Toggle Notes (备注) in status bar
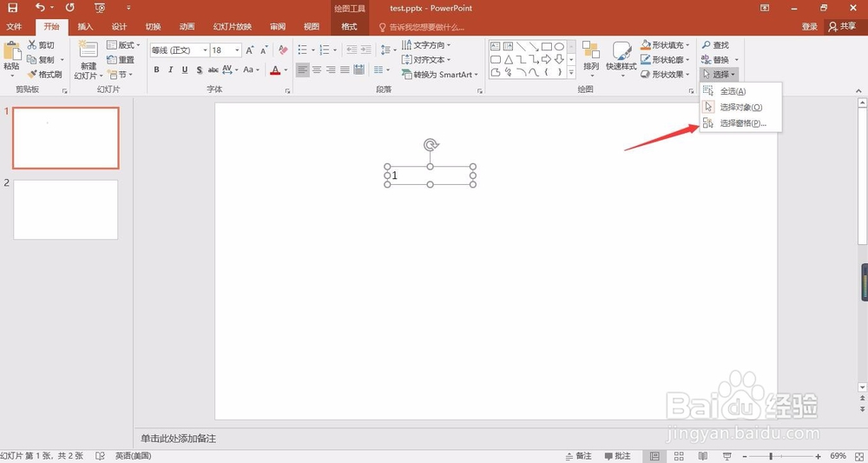The height and width of the screenshot is (463, 868). click(578, 456)
